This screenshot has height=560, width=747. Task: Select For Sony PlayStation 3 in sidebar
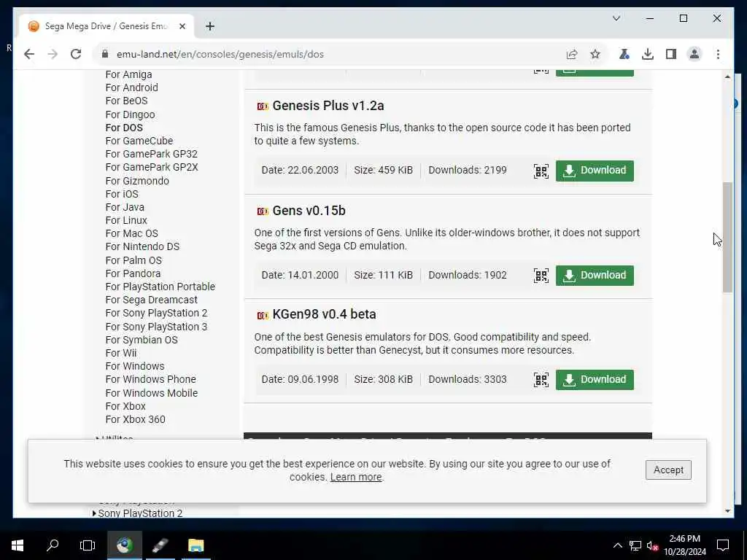[156, 327]
